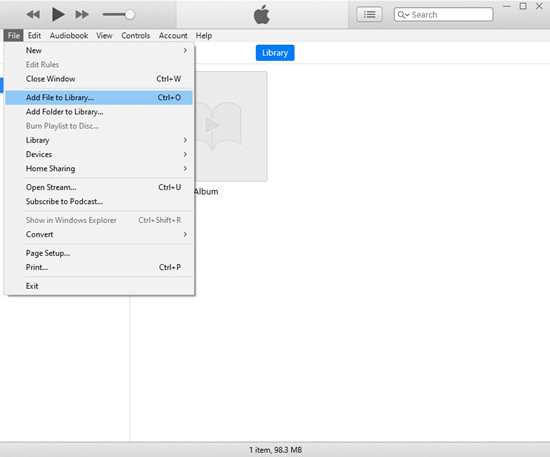Open the View menu
The height and width of the screenshot is (457, 550).
coord(104,35)
